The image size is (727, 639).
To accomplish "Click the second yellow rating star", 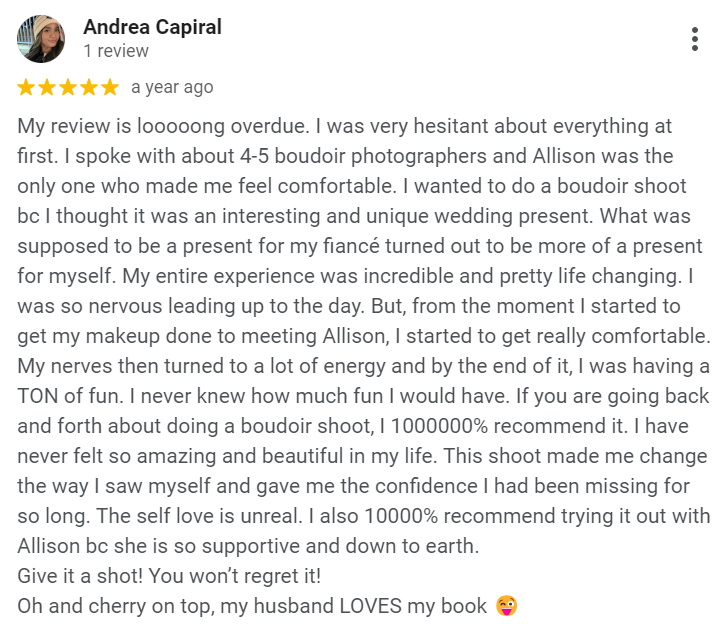I will click(47, 87).
